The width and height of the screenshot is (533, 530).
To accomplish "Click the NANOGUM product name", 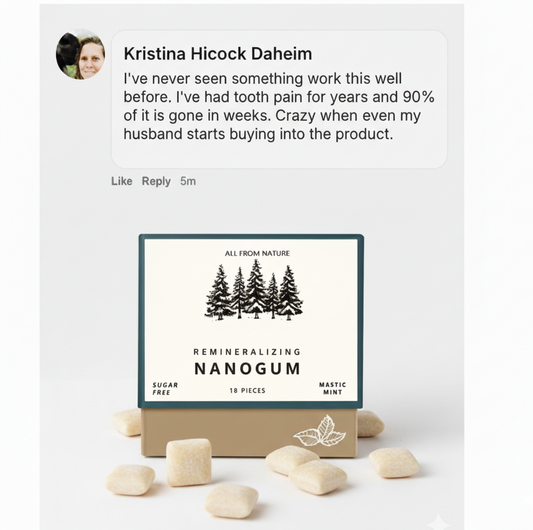I will (x=247, y=369).
